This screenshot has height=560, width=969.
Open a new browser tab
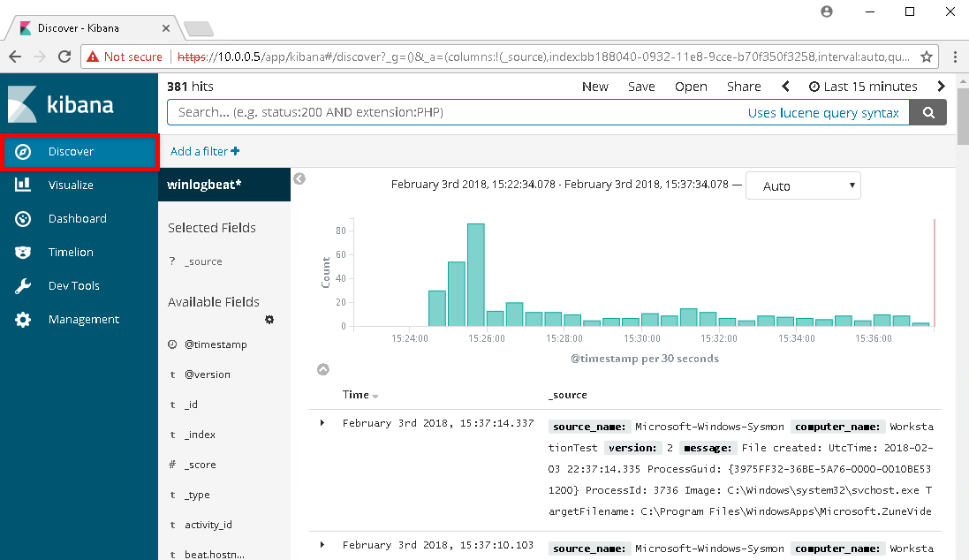click(x=199, y=28)
